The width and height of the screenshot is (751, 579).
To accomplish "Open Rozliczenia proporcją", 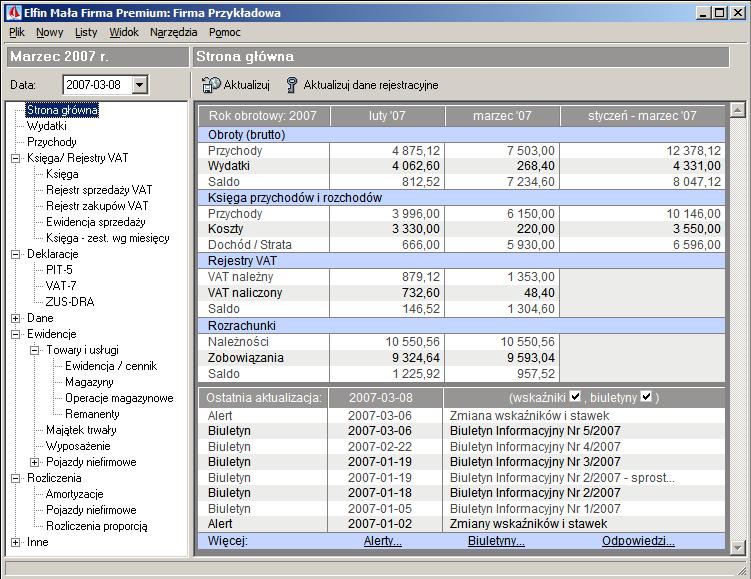I will (x=97, y=526).
